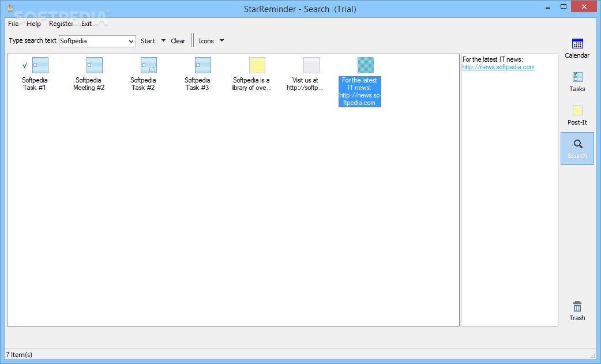Screen dimensions: 601x364
Task: Expand the search text combo box dropdown
Action: tap(131, 41)
